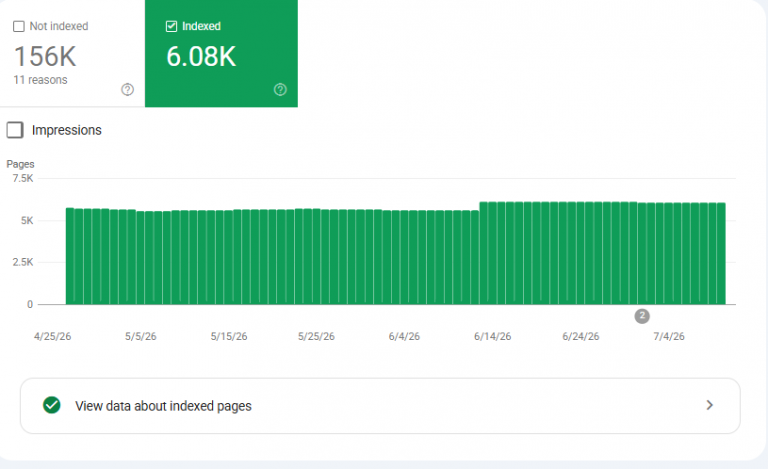Click the 156K count value

tap(45, 56)
